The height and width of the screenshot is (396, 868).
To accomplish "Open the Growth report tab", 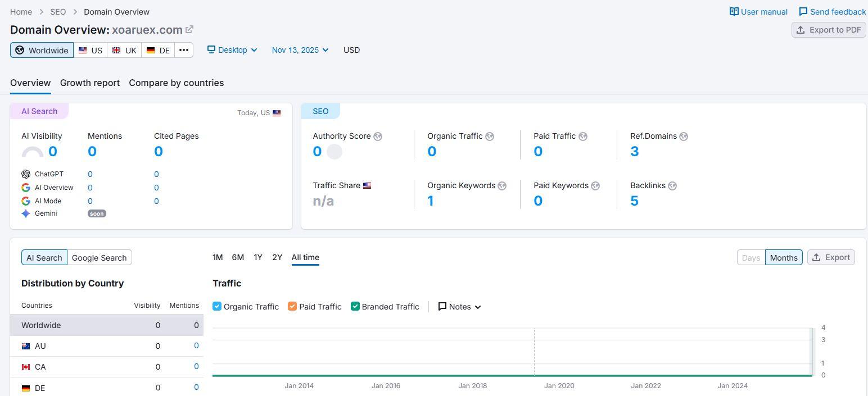I will pos(90,83).
